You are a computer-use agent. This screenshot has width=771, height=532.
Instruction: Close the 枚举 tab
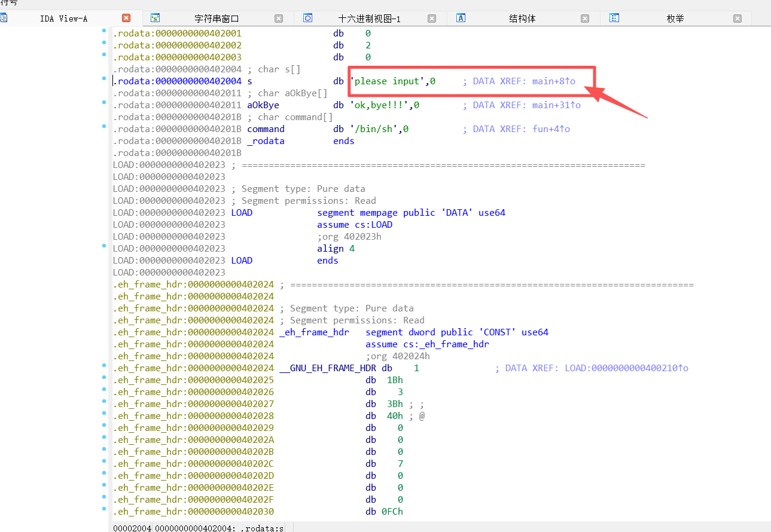[738, 19]
